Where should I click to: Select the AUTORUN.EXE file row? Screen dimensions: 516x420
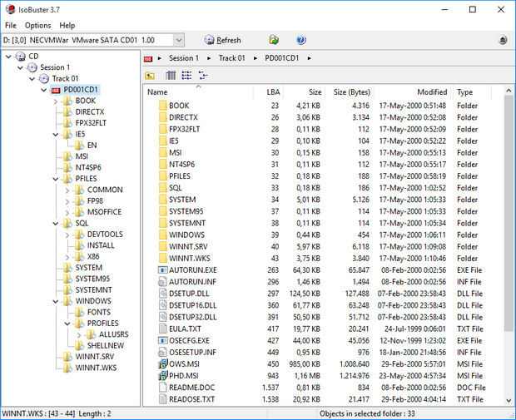[191, 269]
